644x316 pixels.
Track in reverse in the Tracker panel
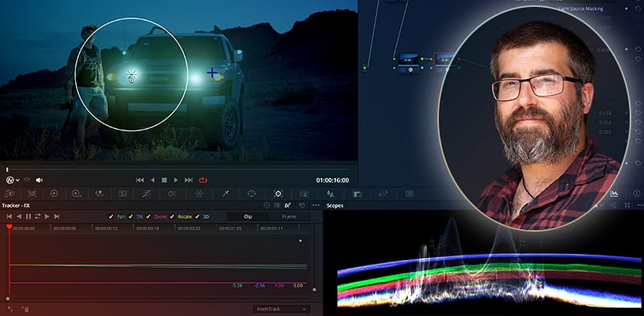tap(18, 216)
